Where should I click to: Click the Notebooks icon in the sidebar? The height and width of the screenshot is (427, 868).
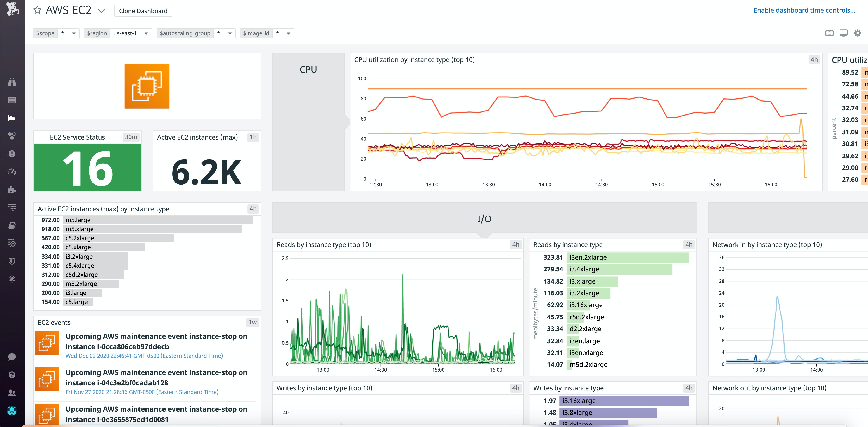click(12, 225)
